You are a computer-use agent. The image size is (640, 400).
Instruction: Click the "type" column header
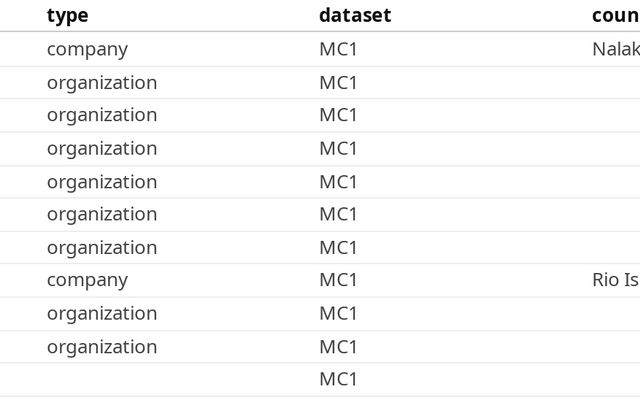(x=68, y=15)
